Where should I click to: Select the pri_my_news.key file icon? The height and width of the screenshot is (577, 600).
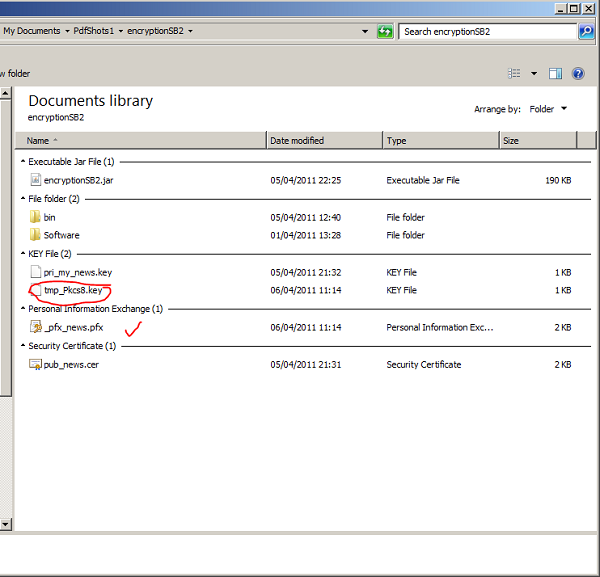pyautogui.click(x=36, y=272)
